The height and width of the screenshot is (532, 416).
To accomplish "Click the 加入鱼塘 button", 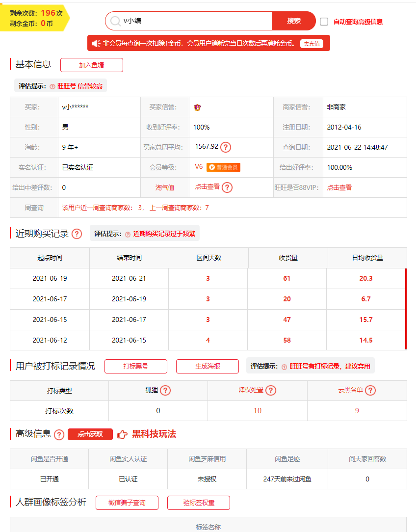I will point(91,65).
